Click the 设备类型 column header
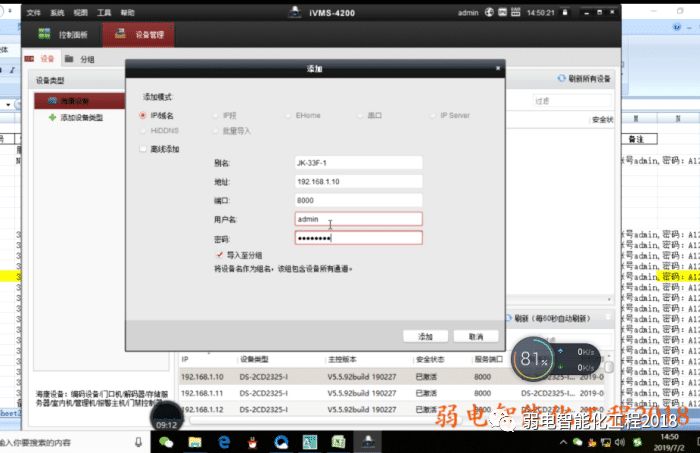This screenshot has height=453, width=700. pyautogui.click(x=254, y=359)
